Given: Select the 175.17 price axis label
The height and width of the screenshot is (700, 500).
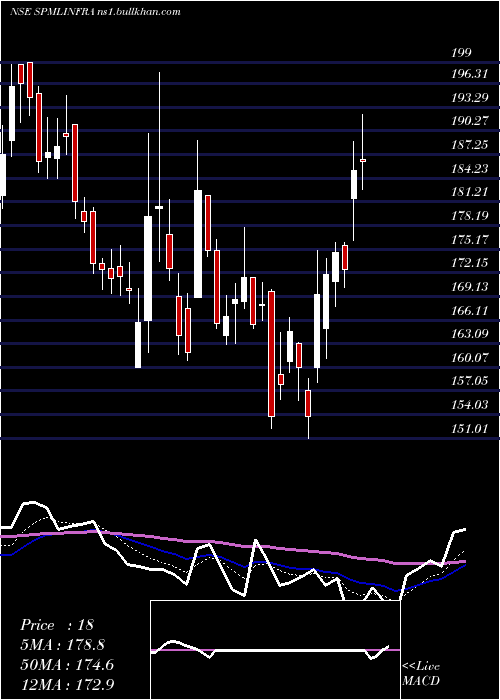Looking at the screenshot, I should (470, 240).
